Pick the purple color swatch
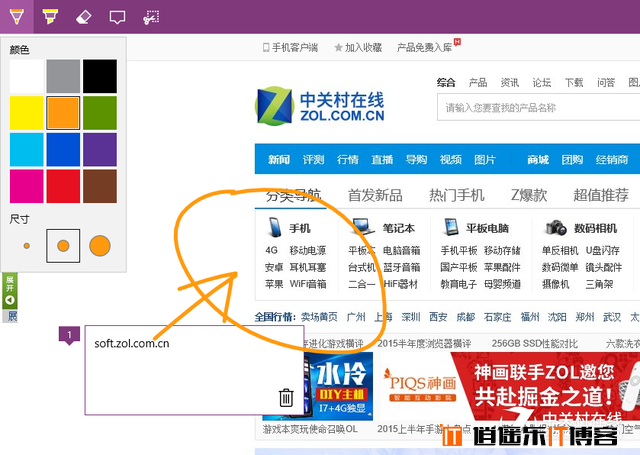Viewport: 640px width, 455px height. click(x=100, y=150)
